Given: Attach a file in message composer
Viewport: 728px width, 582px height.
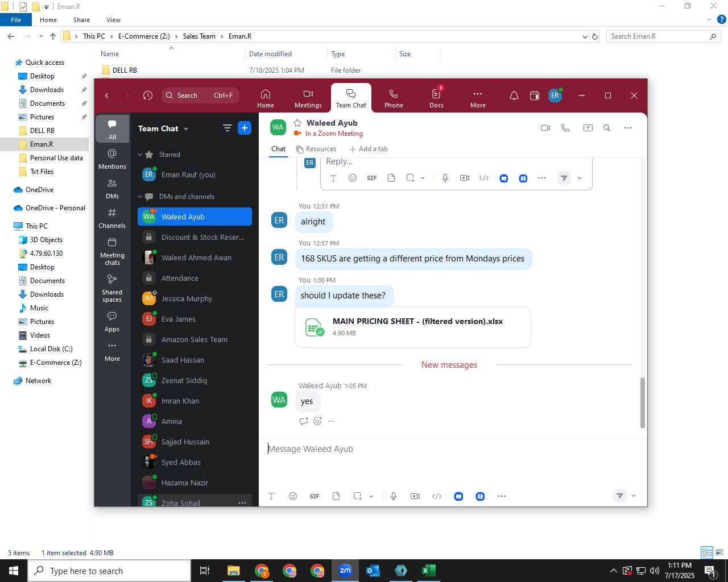Looking at the screenshot, I should click(x=336, y=496).
